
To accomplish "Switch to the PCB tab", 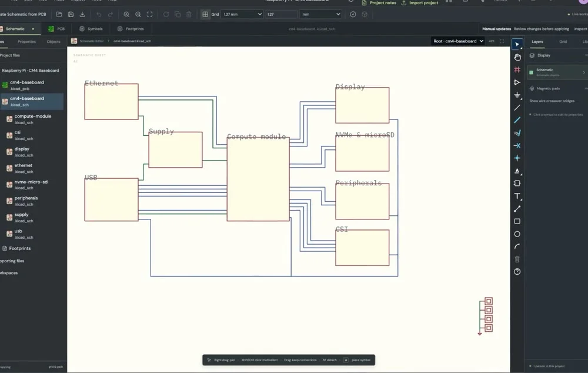I will click(x=57, y=28).
